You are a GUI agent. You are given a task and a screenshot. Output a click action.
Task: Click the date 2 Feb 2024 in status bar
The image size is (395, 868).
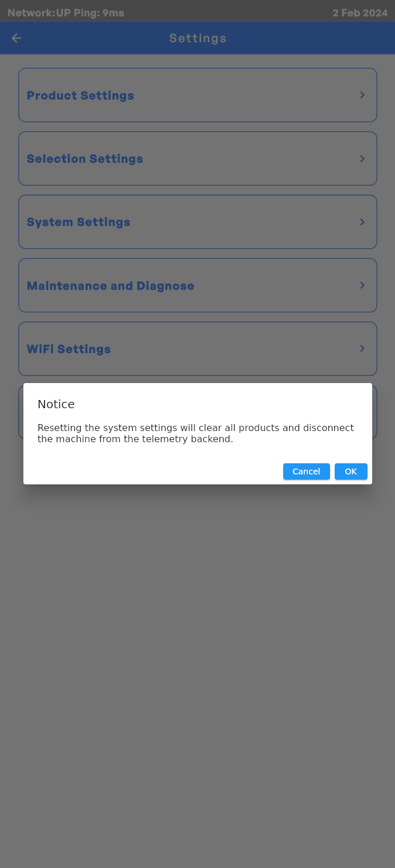tap(360, 12)
